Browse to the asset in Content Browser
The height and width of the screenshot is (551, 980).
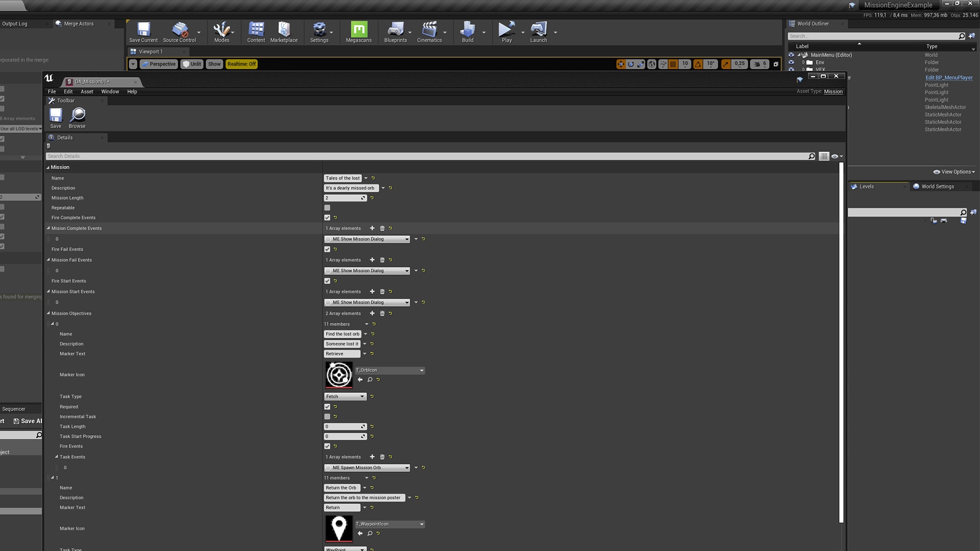pyautogui.click(x=77, y=117)
